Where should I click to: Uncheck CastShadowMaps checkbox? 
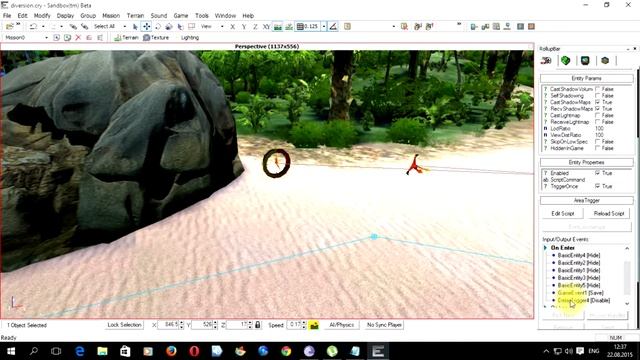598,102
